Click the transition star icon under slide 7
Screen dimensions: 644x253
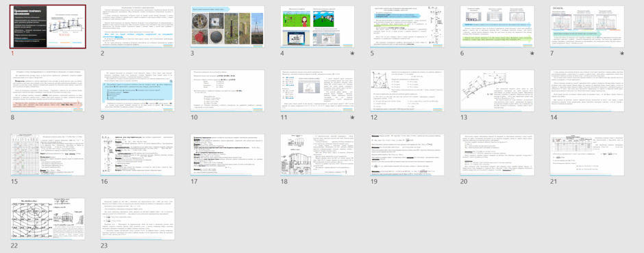coord(622,53)
